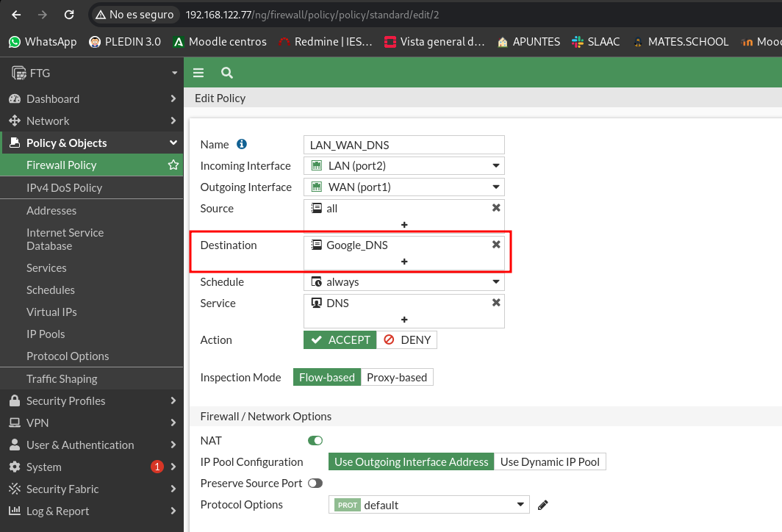782x532 pixels.
Task: Open Outgoing Interface dropdown WAN (port1)
Action: 404,187
